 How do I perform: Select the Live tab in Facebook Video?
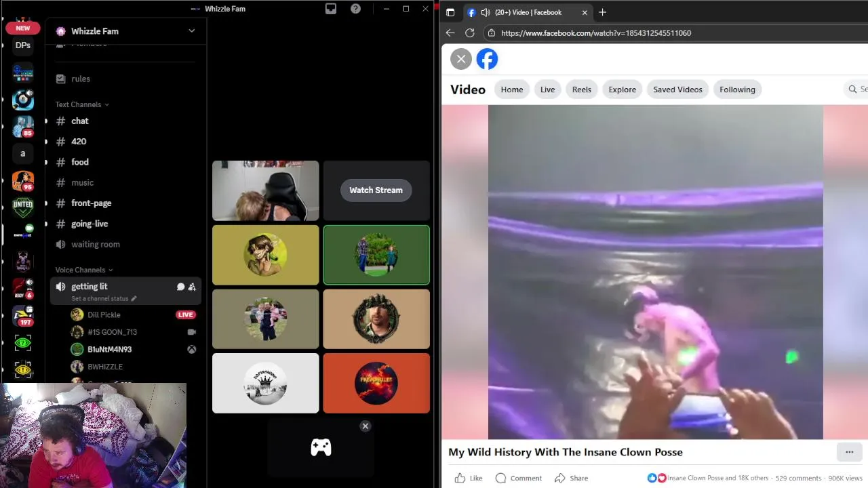point(547,89)
